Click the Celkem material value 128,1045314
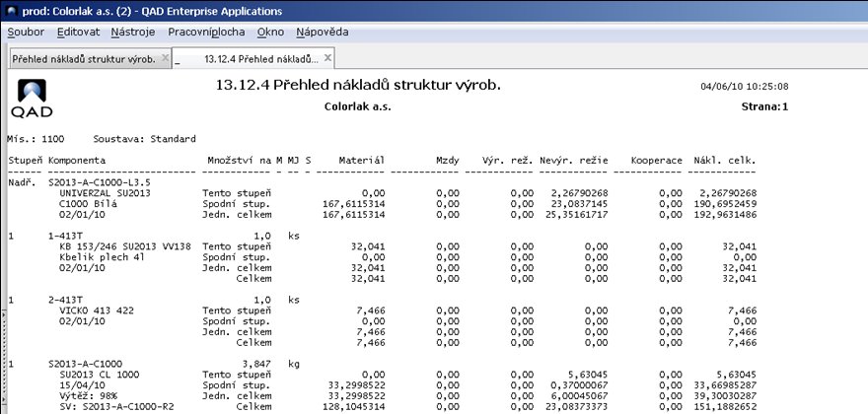 pos(353,407)
